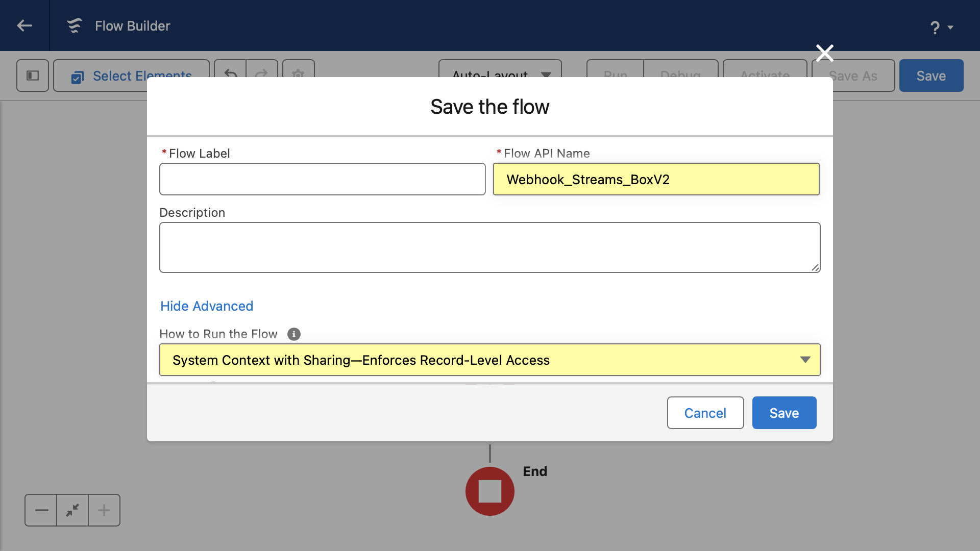Close the Save the flow dialog
The width and height of the screenshot is (980, 551).
(x=825, y=53)
